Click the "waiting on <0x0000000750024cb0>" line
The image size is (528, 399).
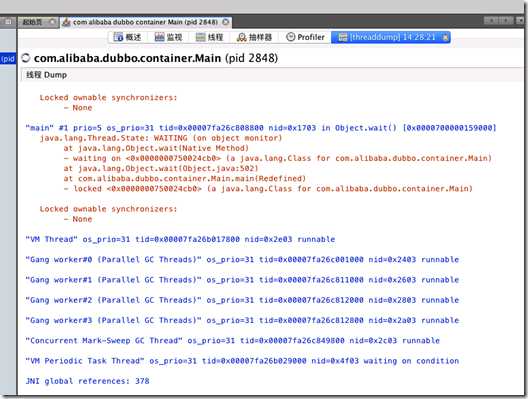[x=277, y=158]
